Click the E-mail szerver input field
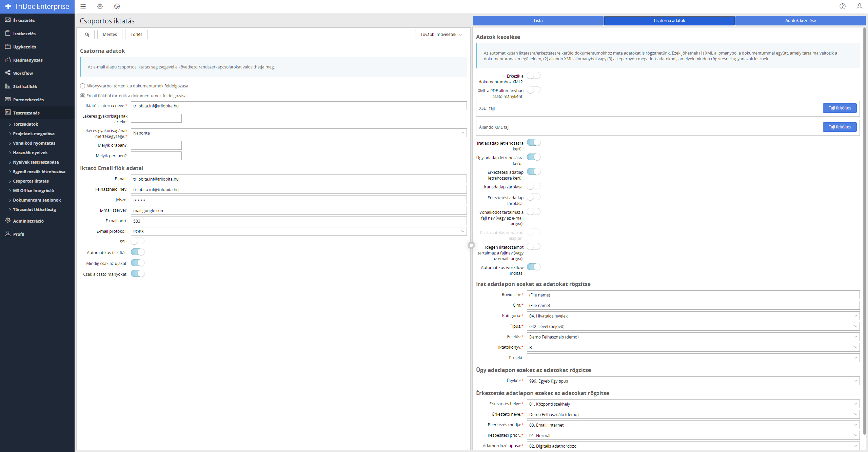This screenshot has width=868, height=452. point(298,210)
